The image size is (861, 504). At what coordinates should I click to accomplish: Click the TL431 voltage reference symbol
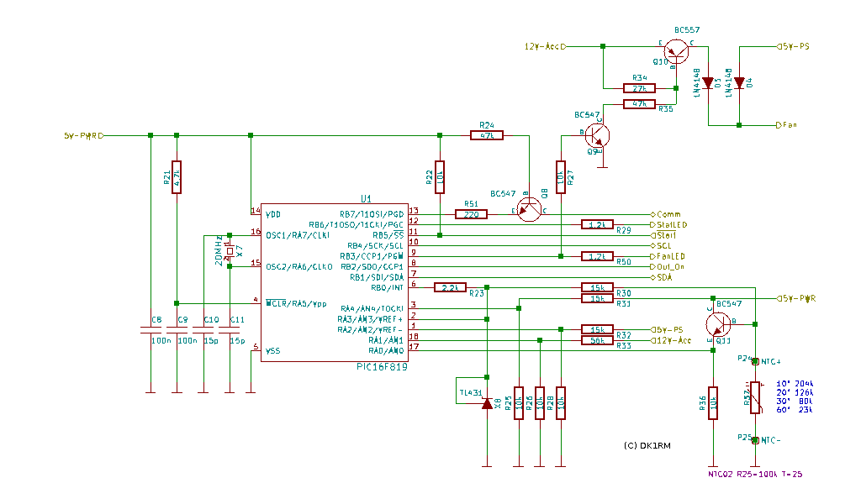click(x=487, y=404)
